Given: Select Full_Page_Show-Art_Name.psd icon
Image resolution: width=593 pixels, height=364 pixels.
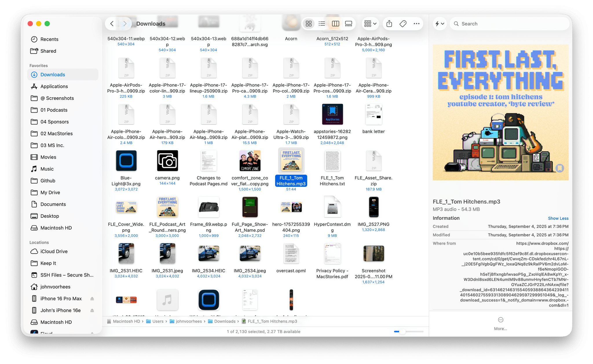Looking at the screenshot, I should tap(250, 207).
